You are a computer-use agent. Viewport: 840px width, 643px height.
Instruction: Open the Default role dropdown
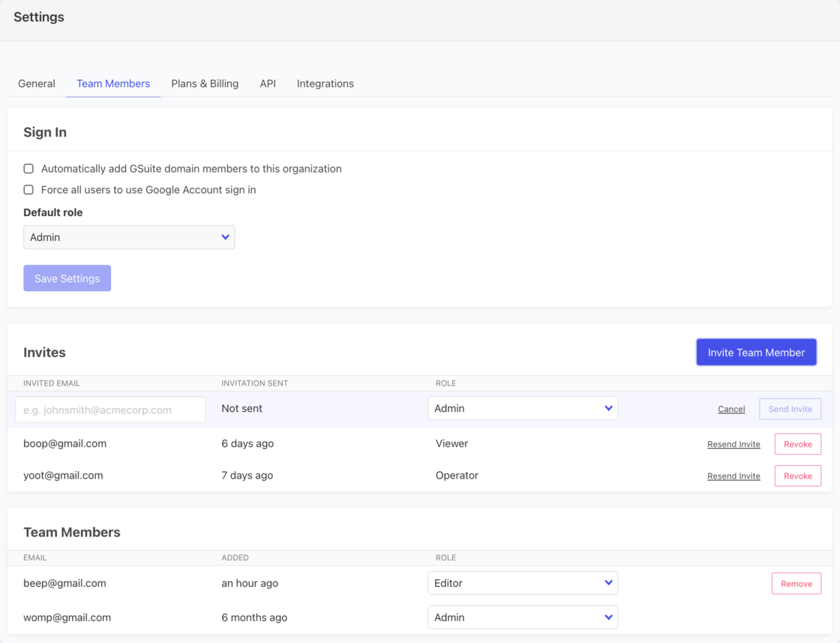pyautogui.click(x=129, y=237)
